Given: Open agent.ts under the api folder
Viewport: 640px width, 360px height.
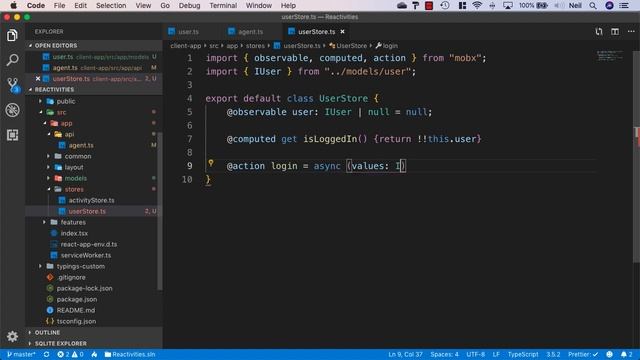Looking at the screenshot, I should click(81, 145).
